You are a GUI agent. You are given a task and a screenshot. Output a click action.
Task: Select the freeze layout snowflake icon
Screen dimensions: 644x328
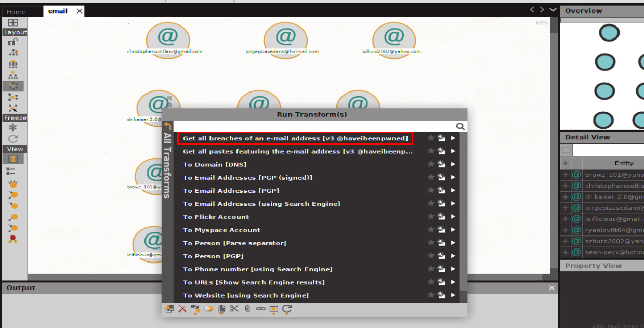pos(13,127)
